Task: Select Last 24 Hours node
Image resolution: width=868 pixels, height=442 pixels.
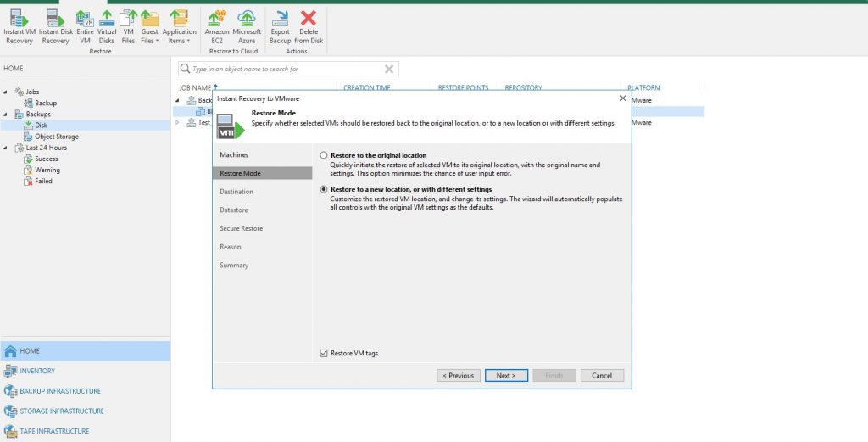Action: click(x=46, y=148)
